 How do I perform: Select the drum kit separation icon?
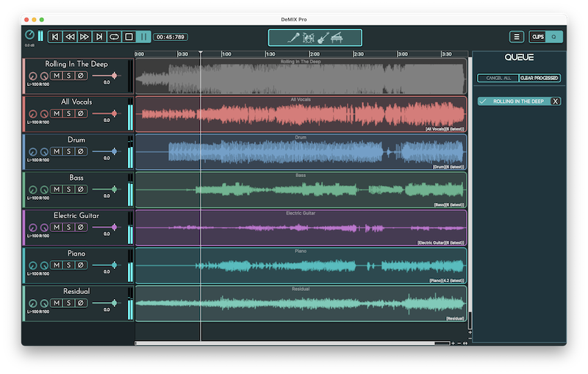point(308,38)
